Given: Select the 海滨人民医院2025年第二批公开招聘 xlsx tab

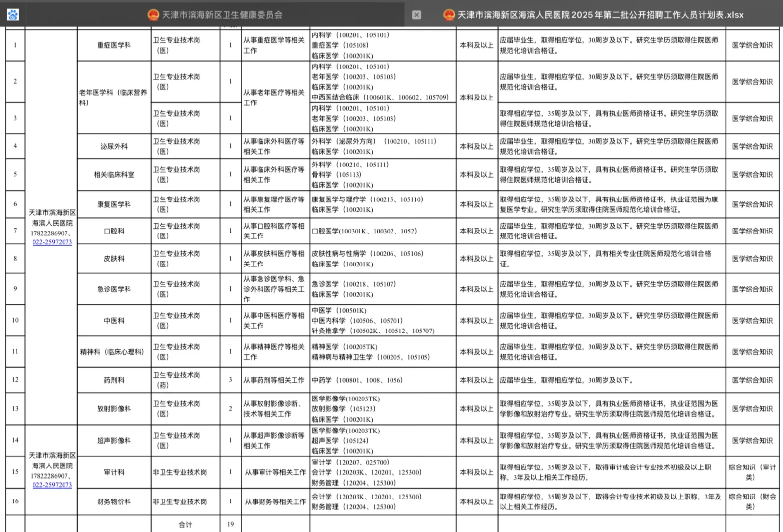Looking at the screenshot, I should pos(593,15).
